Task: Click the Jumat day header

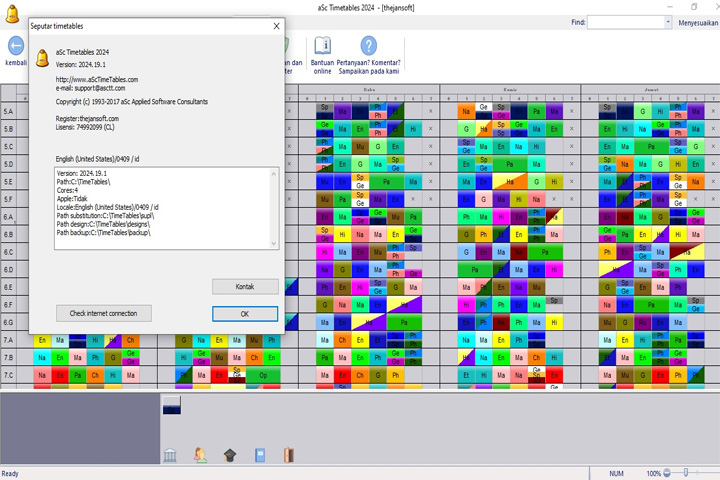Action: pos(651,90)
